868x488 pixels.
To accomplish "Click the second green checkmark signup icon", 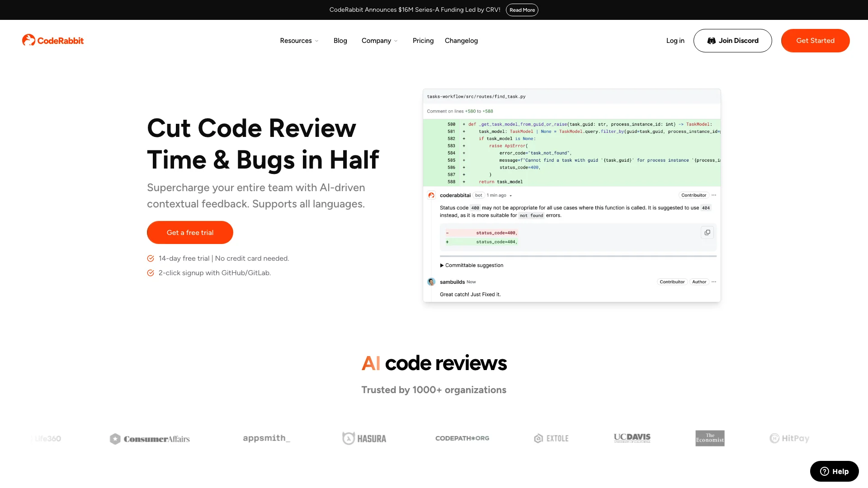I will (x=151, y=273).
